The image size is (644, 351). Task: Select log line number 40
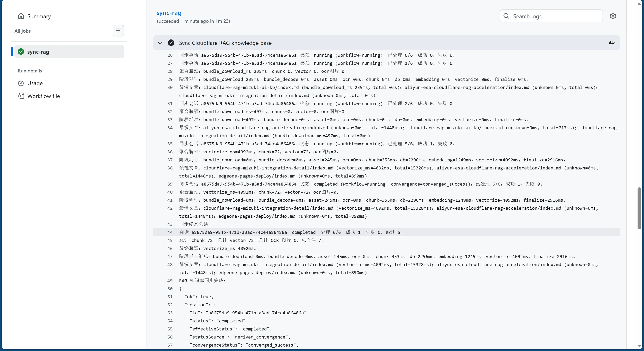pos(170,192)
